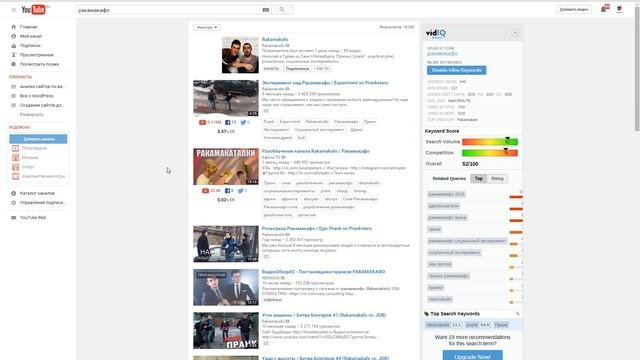
Task: Click the Просмотренные hourglass icon
Action: click(13, 55)
